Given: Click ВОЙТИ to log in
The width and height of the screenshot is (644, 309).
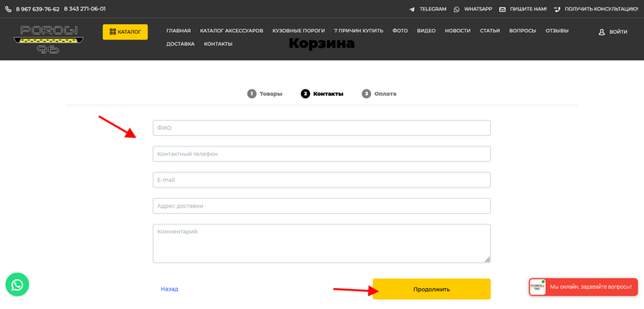Looking at the screenshot, I should pos(618,32).
